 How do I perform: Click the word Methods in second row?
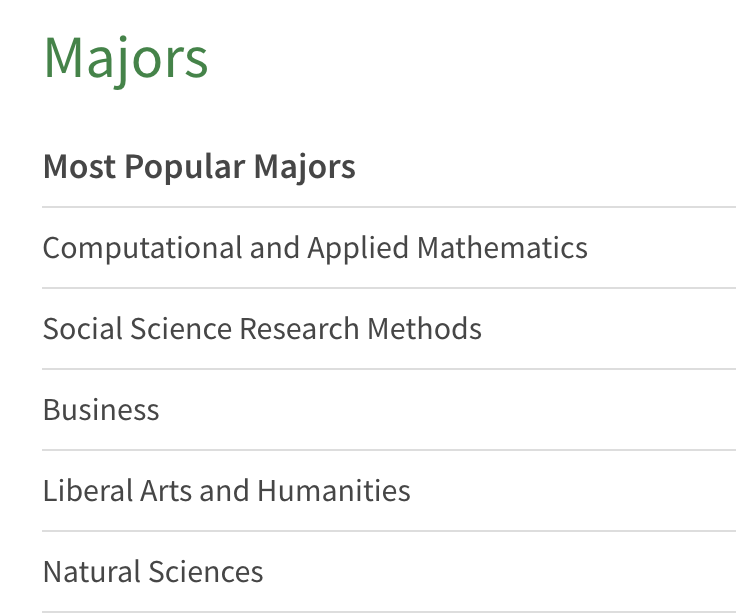424,328
